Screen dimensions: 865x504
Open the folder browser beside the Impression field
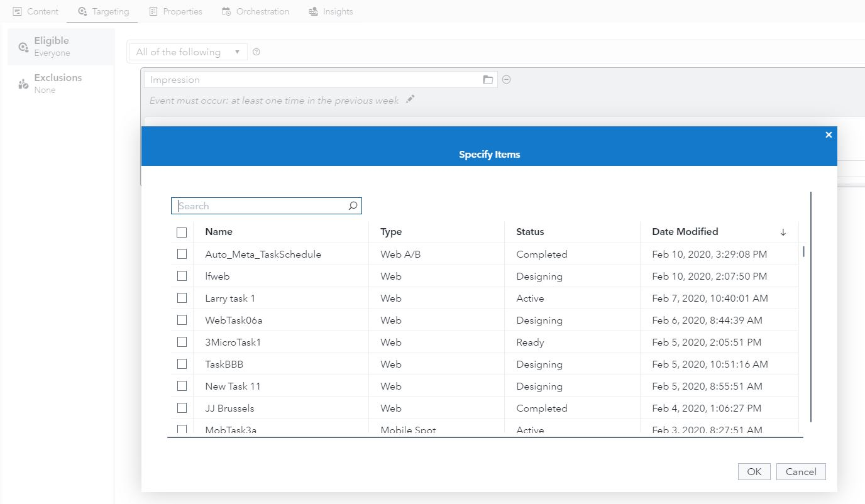[x=487, y=79]
